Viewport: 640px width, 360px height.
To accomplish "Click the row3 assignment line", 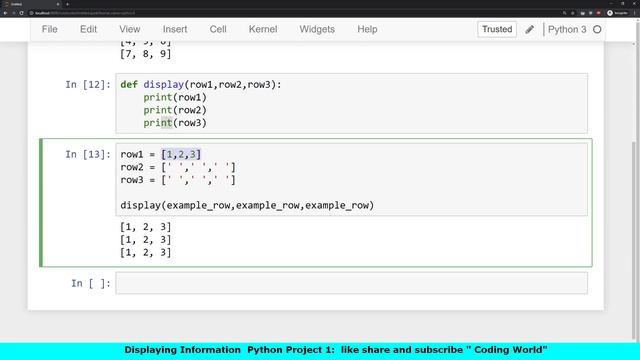I will [x=178, y=180].
